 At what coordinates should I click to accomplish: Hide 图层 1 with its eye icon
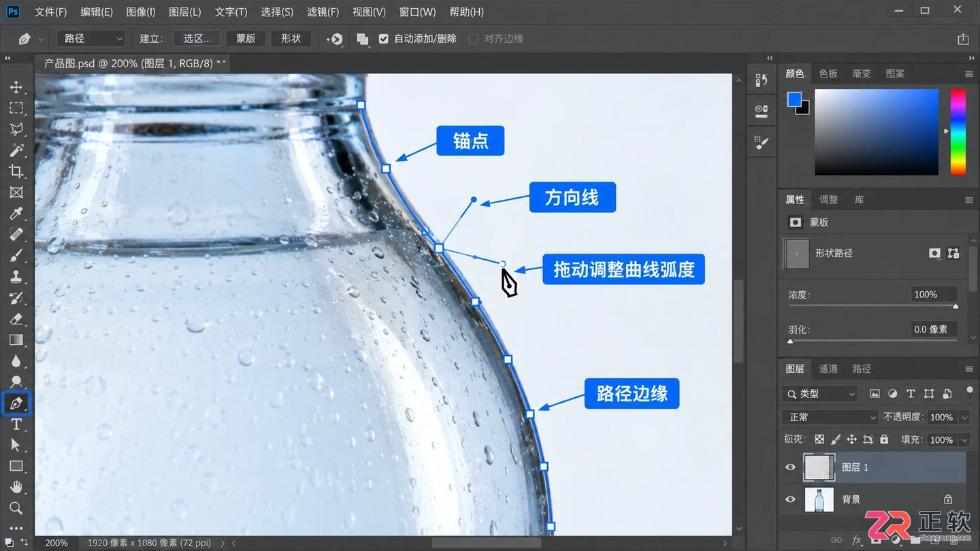click(x=790, y=467)
